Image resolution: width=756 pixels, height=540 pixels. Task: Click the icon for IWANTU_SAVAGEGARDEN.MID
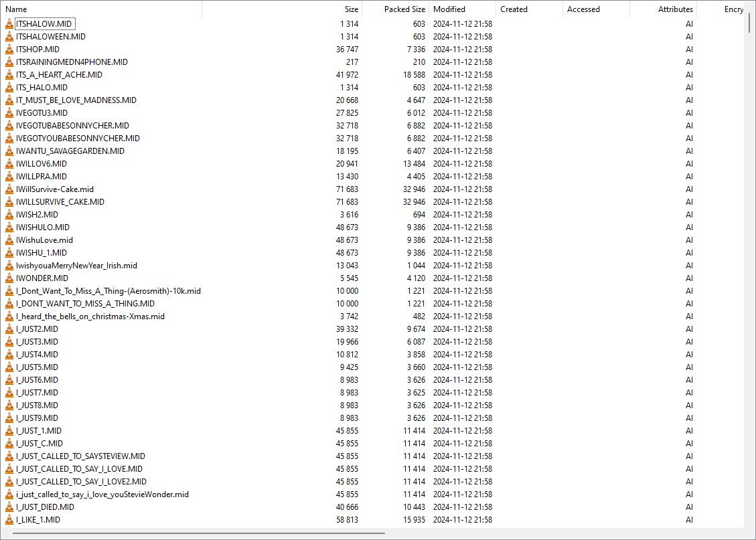9,151
